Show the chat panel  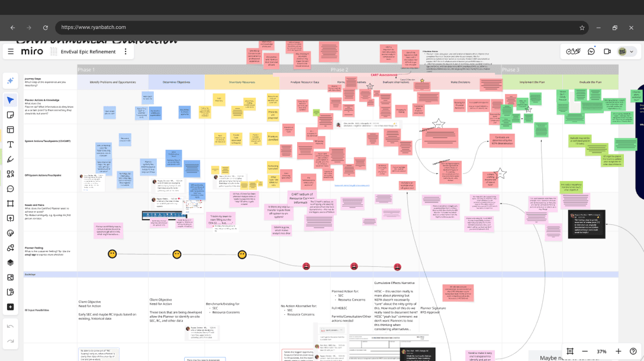[x=591, y=51]
